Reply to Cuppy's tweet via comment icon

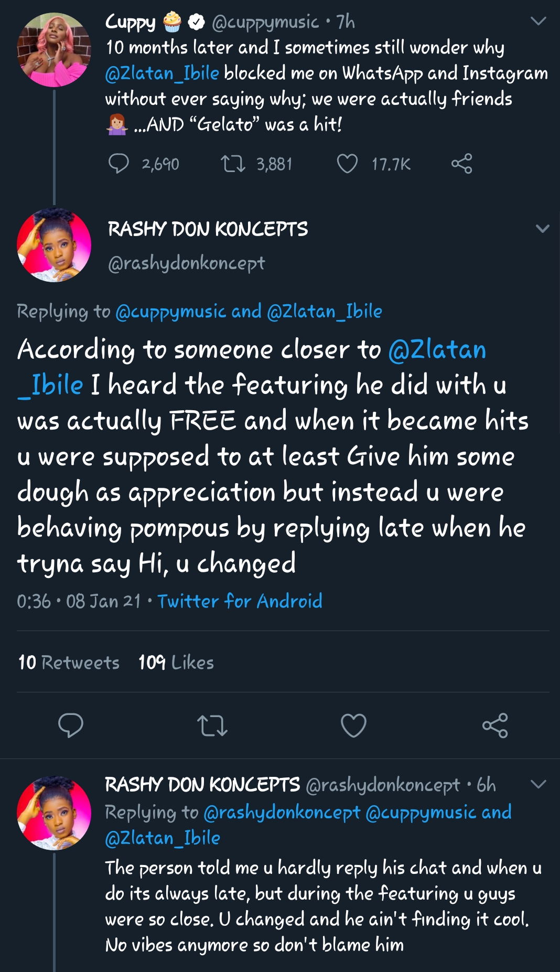[119, 164]
